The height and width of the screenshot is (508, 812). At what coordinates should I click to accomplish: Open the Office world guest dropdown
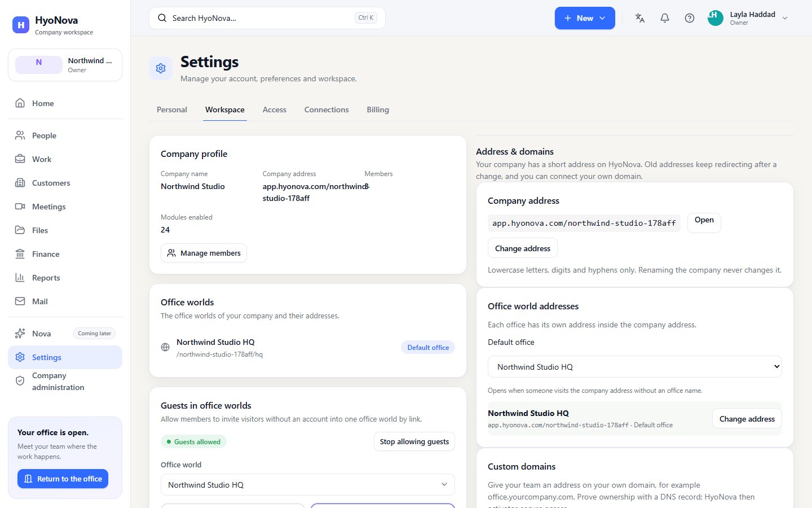308,485
